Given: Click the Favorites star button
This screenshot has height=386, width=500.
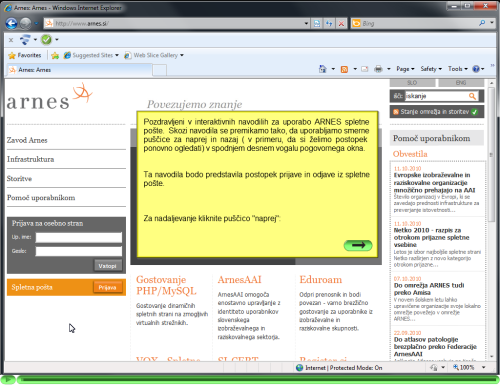Looking at the screenshot, I should coord(25,55).
